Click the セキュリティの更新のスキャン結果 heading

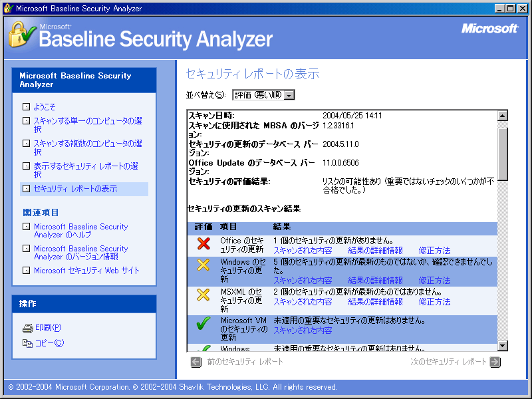(244, 209)
